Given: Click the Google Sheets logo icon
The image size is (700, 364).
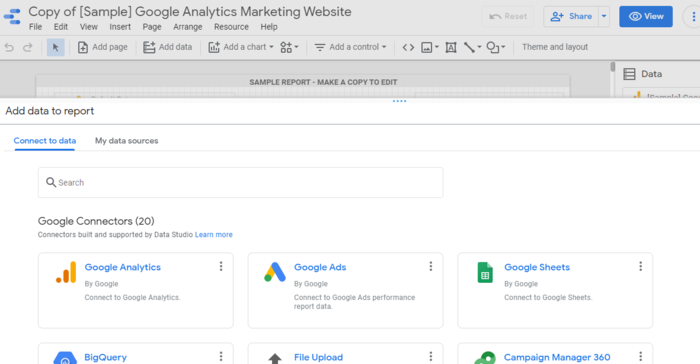Looking at the screenshot, I should click(x=485, y=272).
